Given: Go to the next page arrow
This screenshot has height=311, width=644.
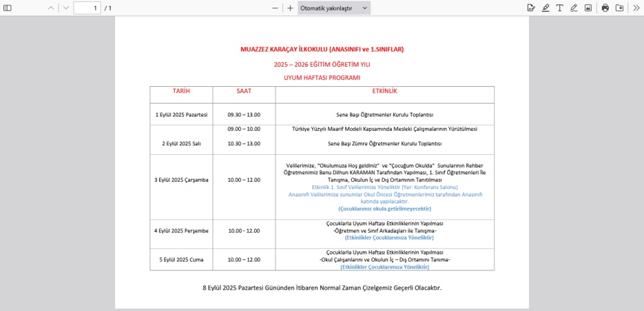Looking at the screenshot, I should pos(66,8).
